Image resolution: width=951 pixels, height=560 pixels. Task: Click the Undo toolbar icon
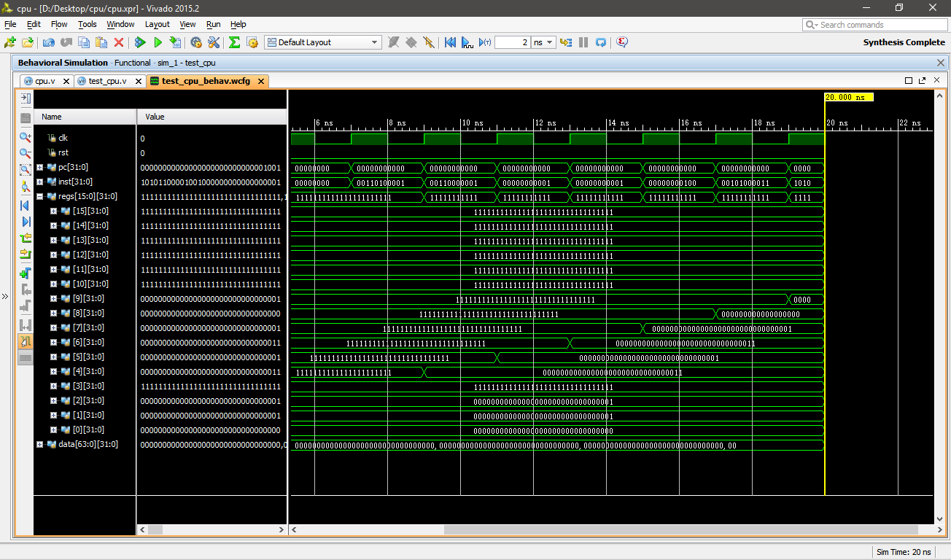(50, 42)
